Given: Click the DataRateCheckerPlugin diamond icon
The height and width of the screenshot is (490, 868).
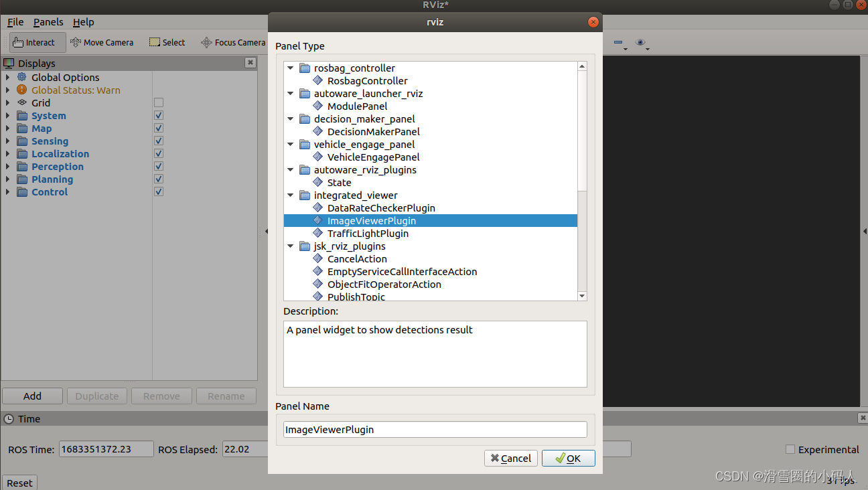Looking at the screenshot, I should click(318, 208).
